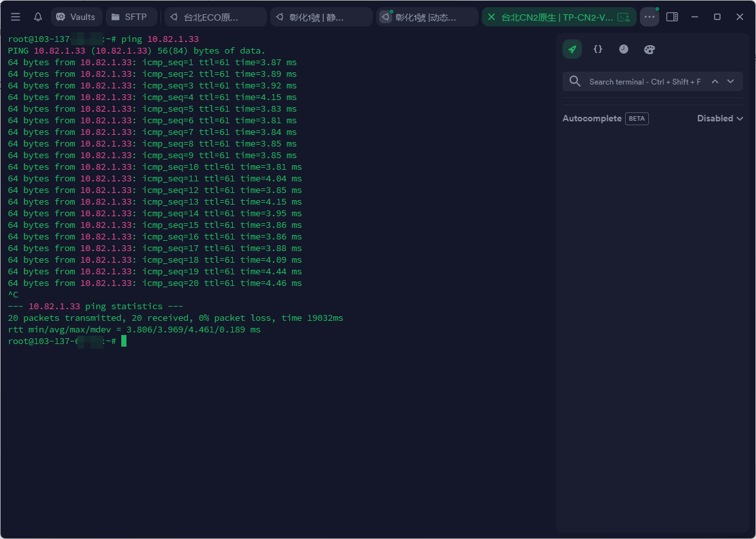Select the rocket icon in the side panel
756x539 pixels.
[x=572, y=49]
